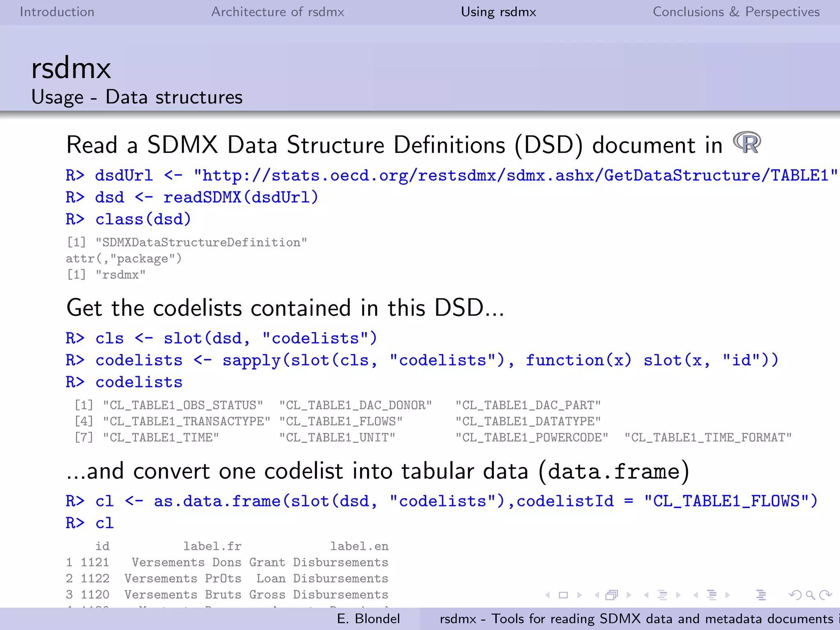Click the slide rectangle navigation icon
The image size is (840, 630).
[564, 595]
